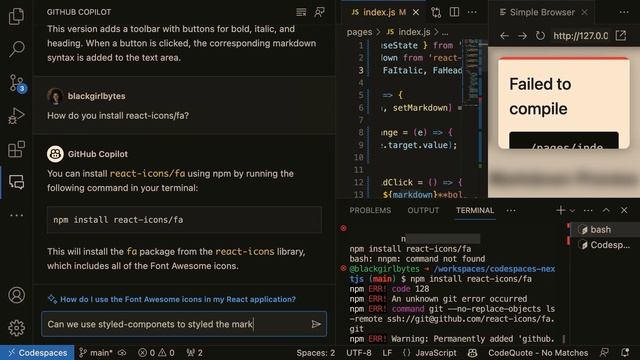Open Simple Browser more actions menu
The image size is (640, 360).
coord(624,12)
